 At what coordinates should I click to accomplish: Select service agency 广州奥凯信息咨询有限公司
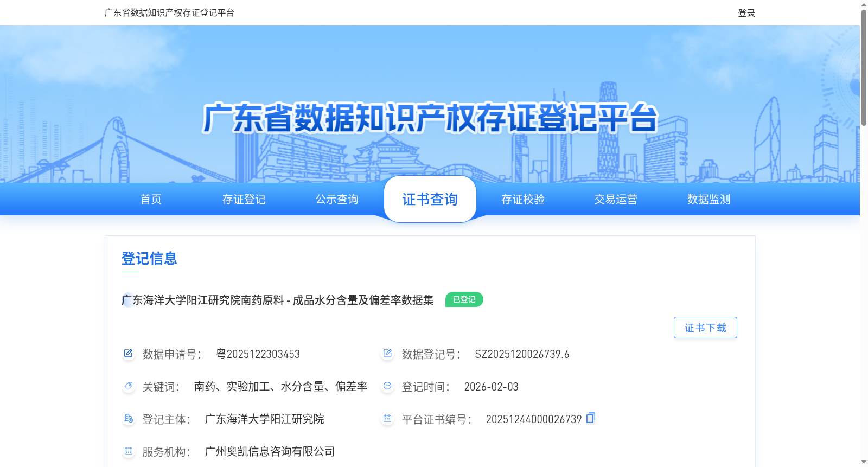click(x=270, y=451)
